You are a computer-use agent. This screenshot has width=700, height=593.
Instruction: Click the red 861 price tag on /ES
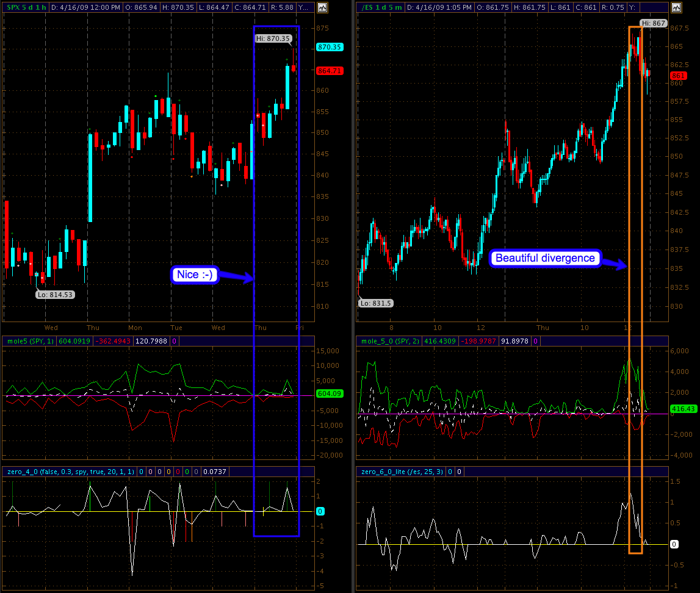tap(677, 76)
